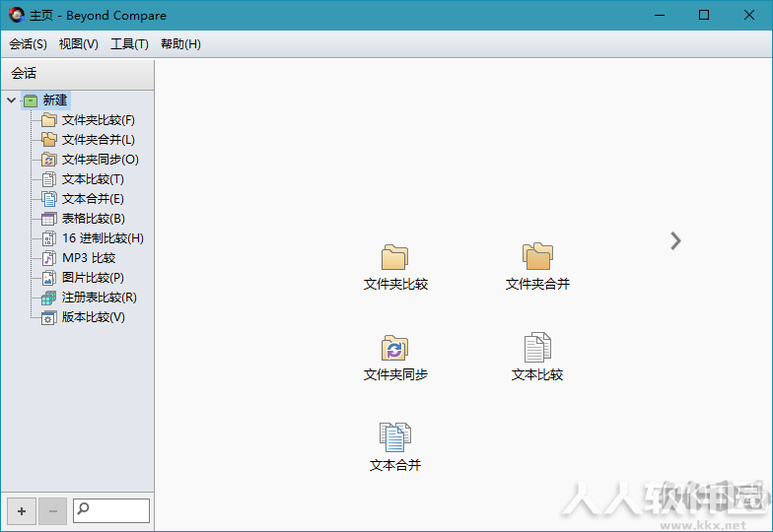Click sync folder icon beside 文件夹同步(O)

point(49,160)
